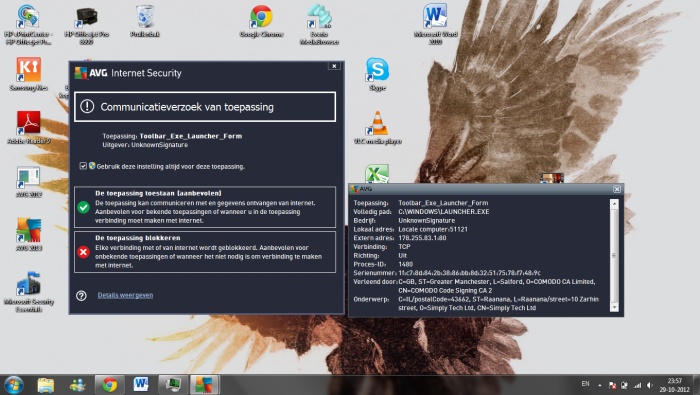The height and width of the screenshot is (395, 700).
Task: Choose 'De toepassing blokkeren'
Action: (205, 252)
